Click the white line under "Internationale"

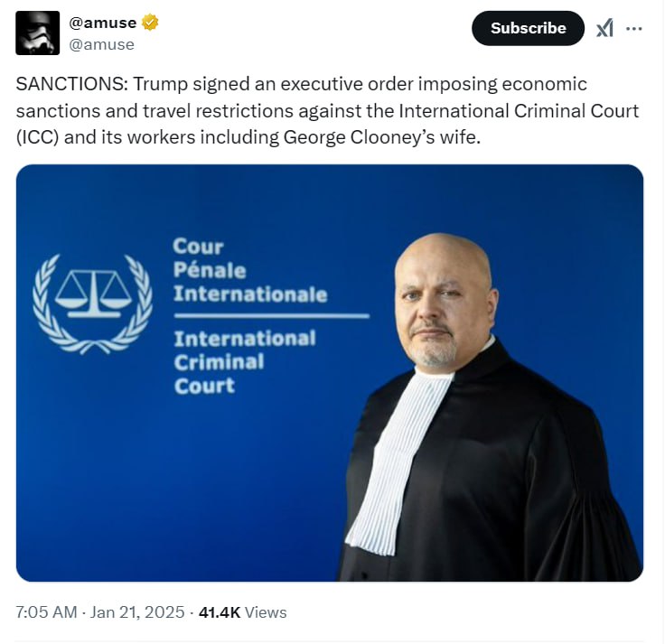point(271,315)
